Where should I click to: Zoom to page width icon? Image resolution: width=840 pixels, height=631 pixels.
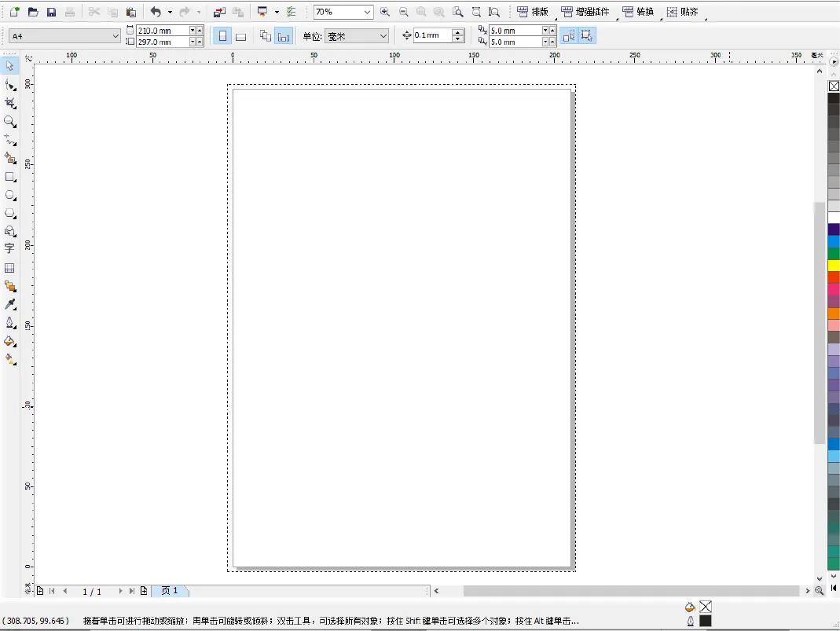point(476,12)
